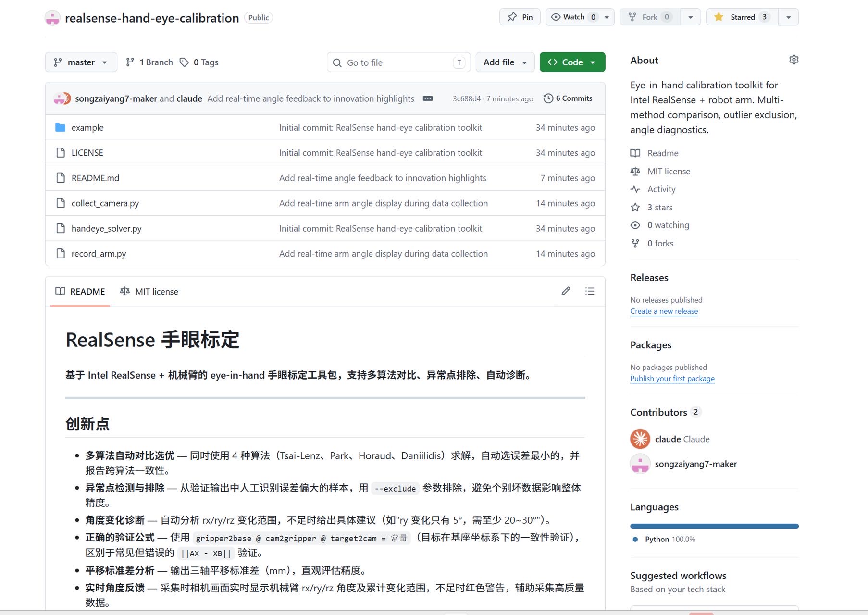Open README.md's commit message about angle feedback
This screenshot has width=868, height=615.
click(x=383, y=178)
